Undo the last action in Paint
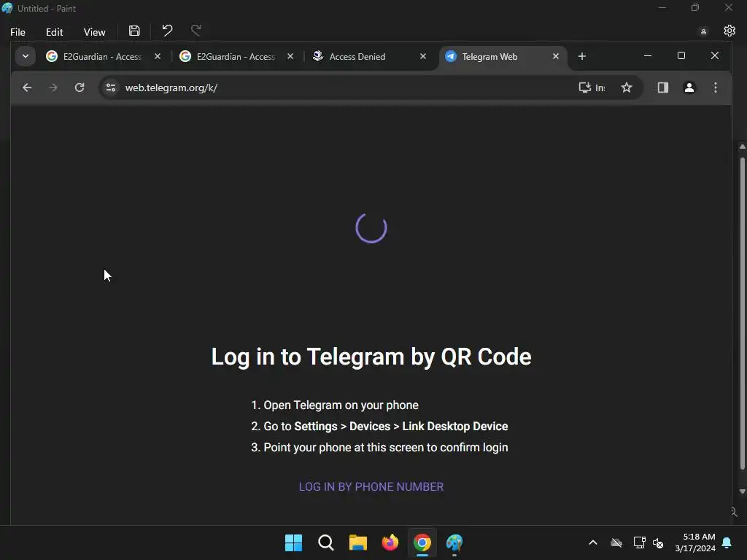Viewport: 747px width, 560px height. click(x=167, y=31)
